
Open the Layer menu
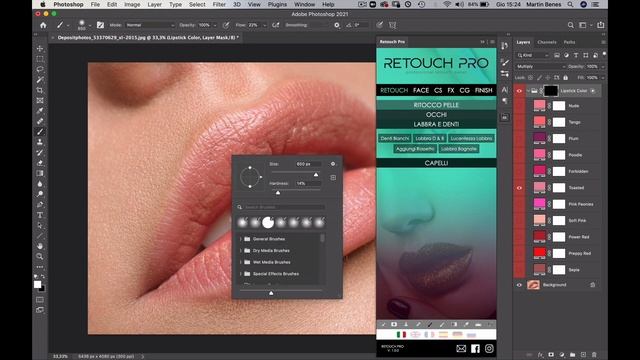(x=154, y=4)
